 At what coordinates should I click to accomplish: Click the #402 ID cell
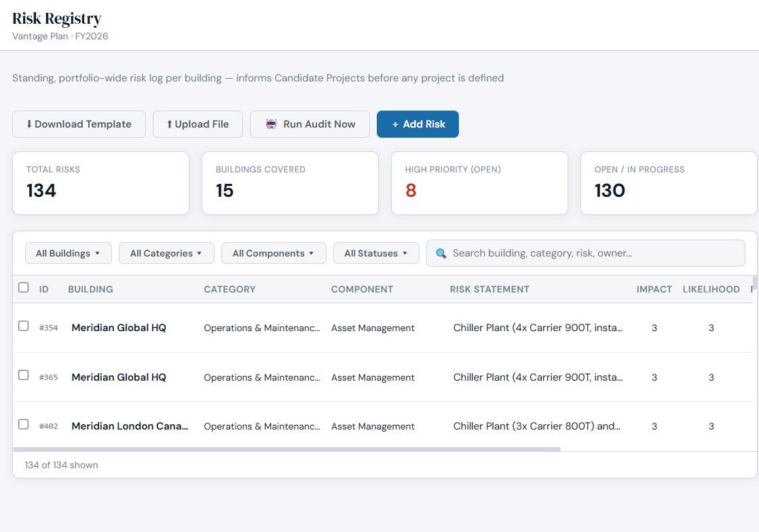(x=48, y=426)
